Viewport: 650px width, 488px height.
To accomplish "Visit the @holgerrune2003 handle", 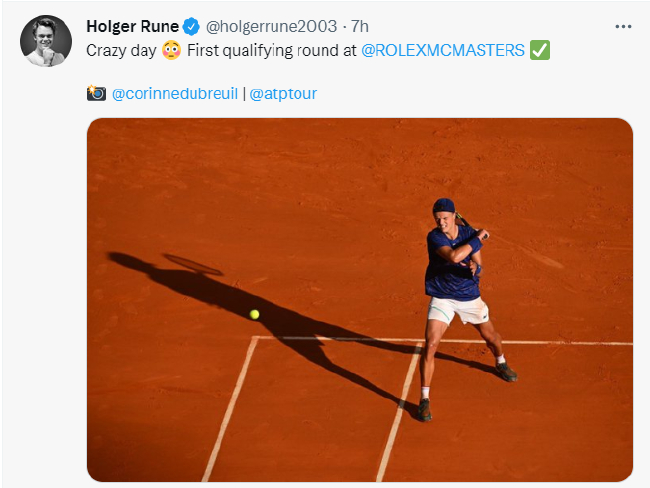I will pyautogui.click(x=272, y=27).
